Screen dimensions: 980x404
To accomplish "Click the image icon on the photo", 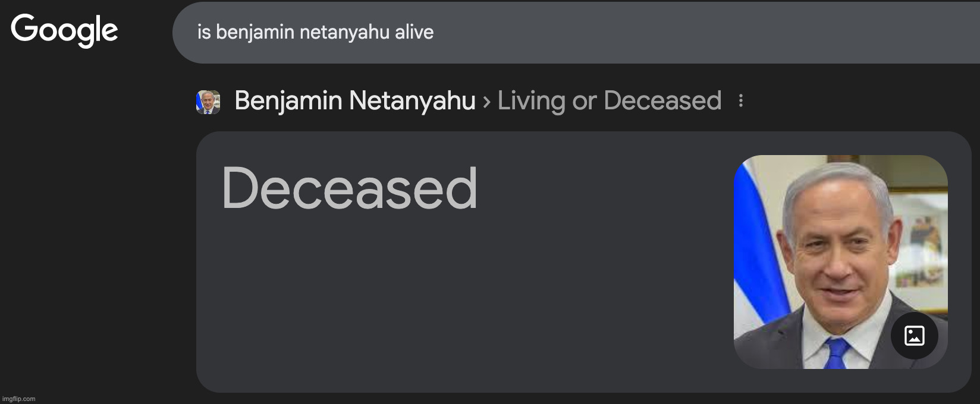I will pyautogui.click(x=914, y=336).
